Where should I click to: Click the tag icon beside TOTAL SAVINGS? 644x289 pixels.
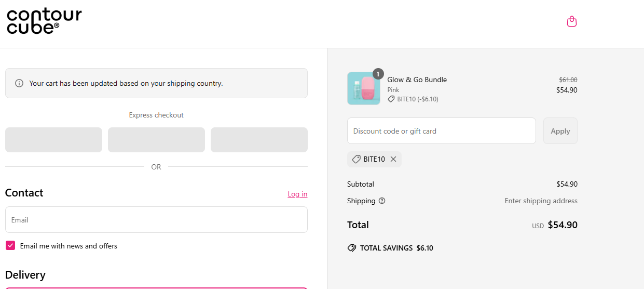352,248
